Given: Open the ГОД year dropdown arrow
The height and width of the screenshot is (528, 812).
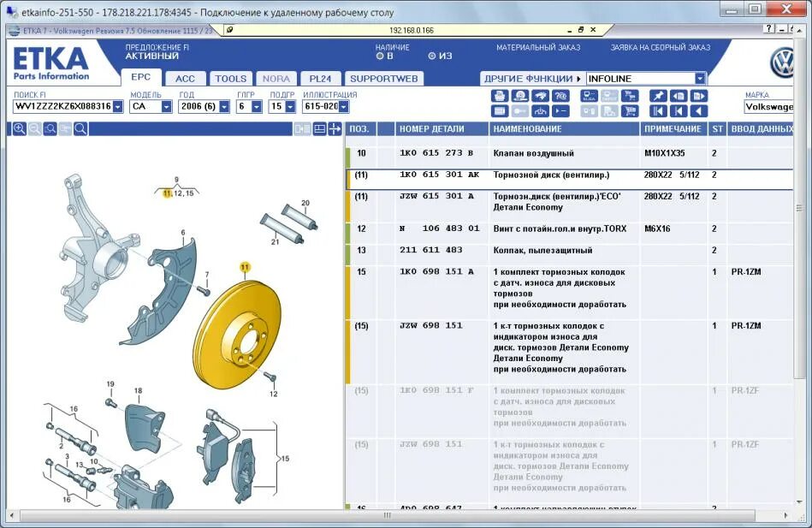Looking at the screenshot, I should 224,106.
